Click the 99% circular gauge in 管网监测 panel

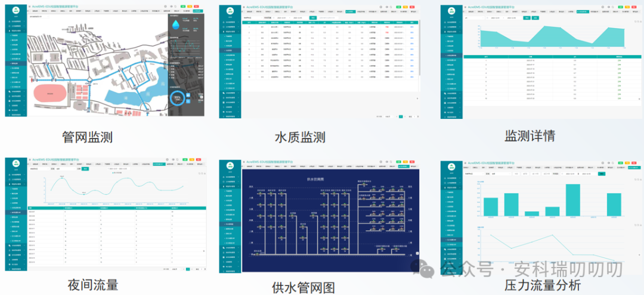tap(178, 99)
